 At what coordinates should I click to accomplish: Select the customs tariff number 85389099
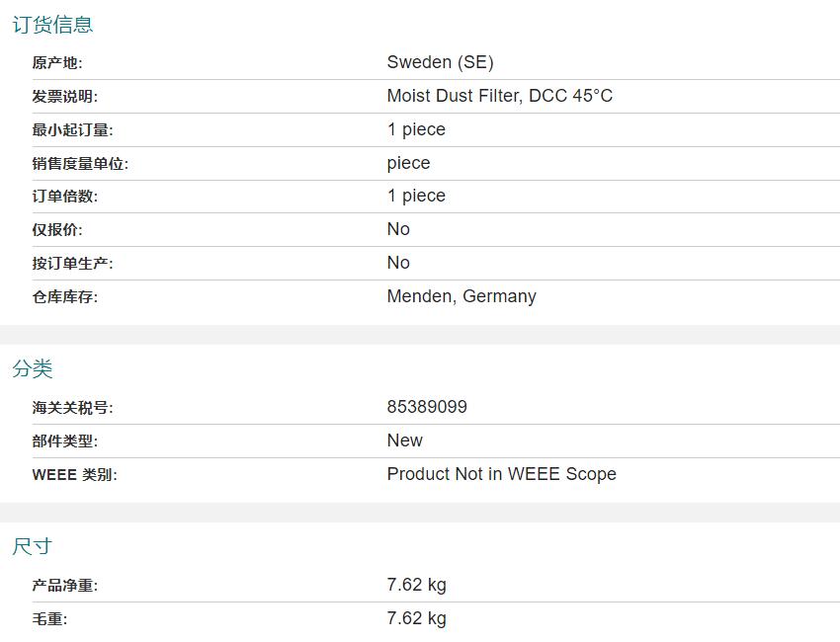point(427,407)
